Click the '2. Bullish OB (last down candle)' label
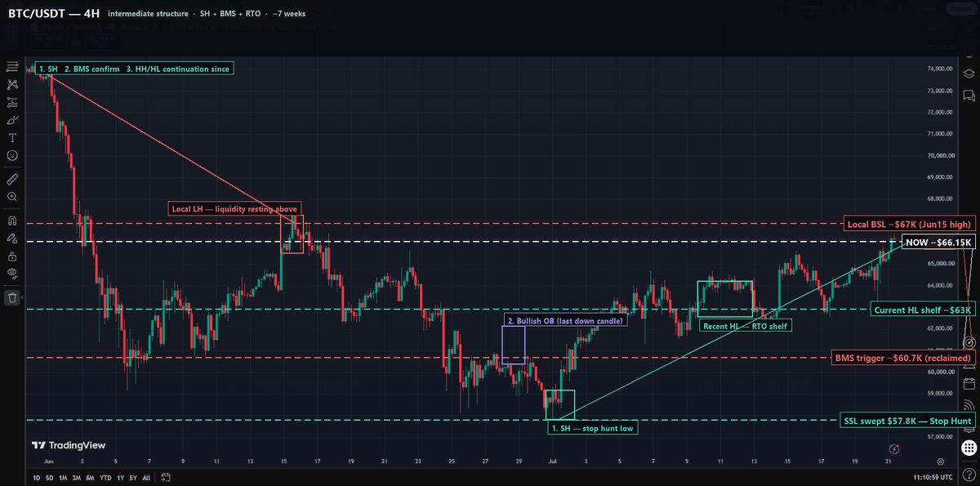The height and width of the screenshot is (486, 980). tap(566, 321)
